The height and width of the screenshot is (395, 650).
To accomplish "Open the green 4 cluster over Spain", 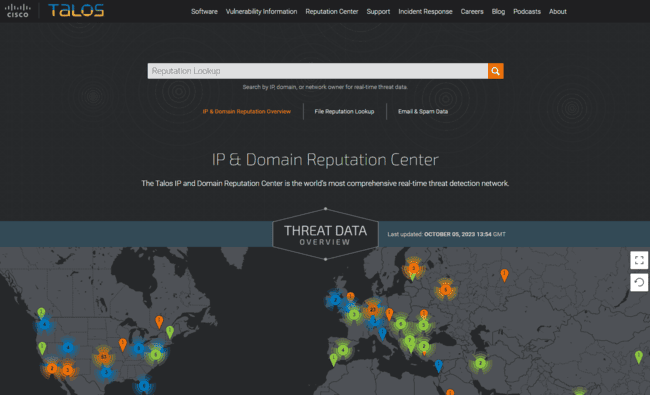I will click(x=343, y=350).
